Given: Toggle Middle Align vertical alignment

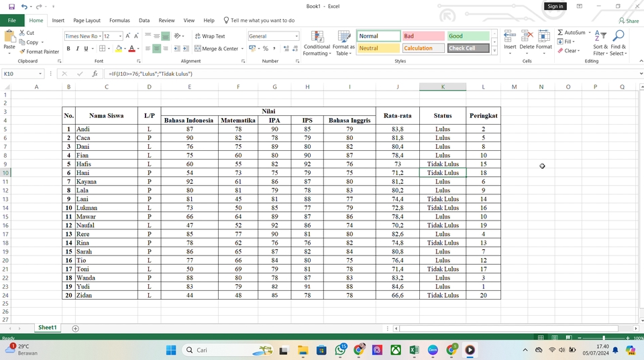Looking at the screenshot, I should pyautogui.click(x=156, y=36).
